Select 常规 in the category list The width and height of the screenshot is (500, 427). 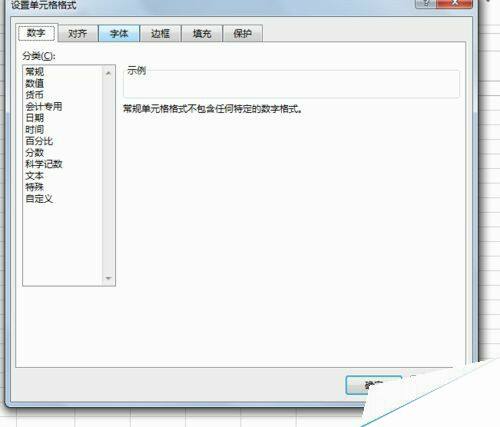pos(35,72)
